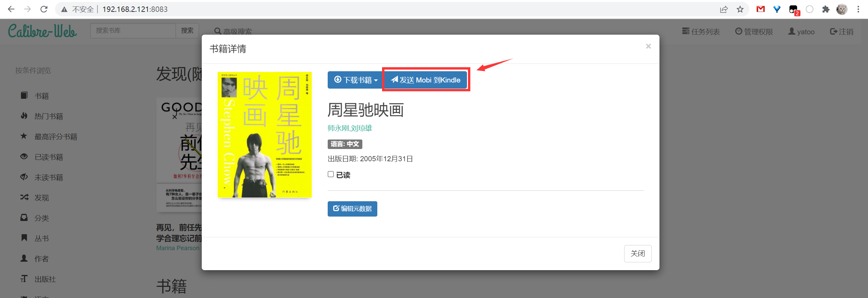Open Chrome three-dot menu
The height and width of the screenshot is (298, 868).
point(858,10)
